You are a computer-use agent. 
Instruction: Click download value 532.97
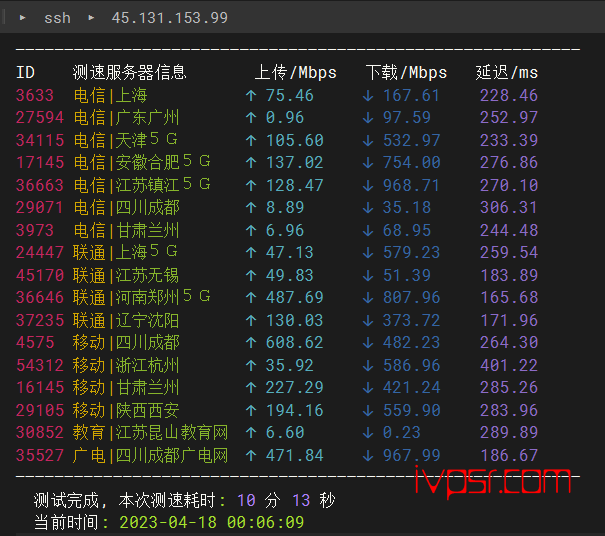pos(411,140)
